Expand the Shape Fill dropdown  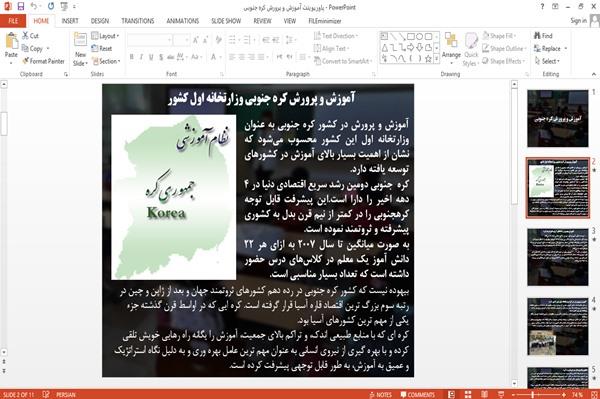(x=499, y=36)
